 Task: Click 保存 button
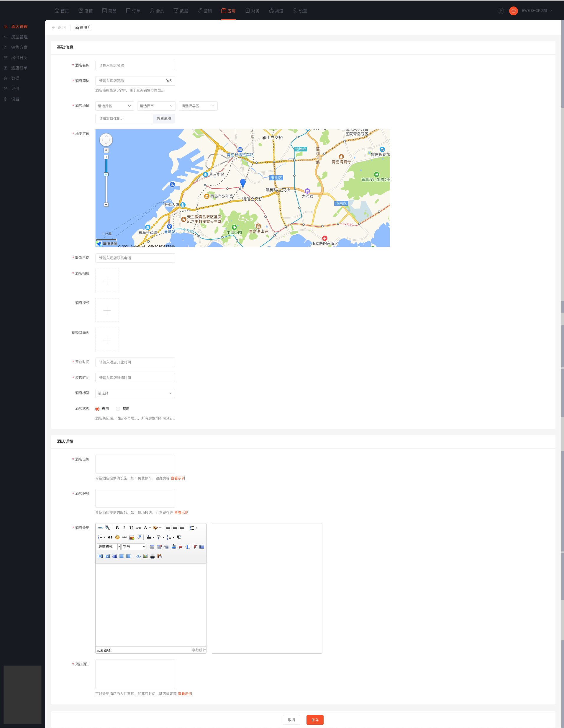315,720
